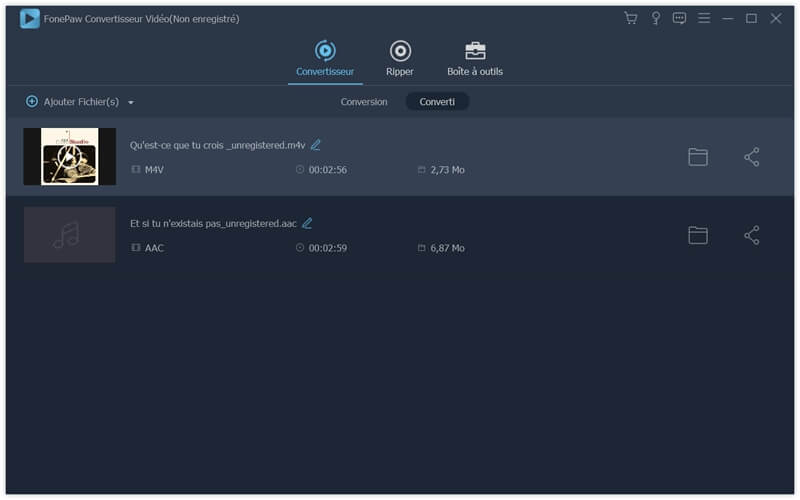The image size is (800, 500).
Task: Click the M4V video thumbnail
Action: [69, 156]
